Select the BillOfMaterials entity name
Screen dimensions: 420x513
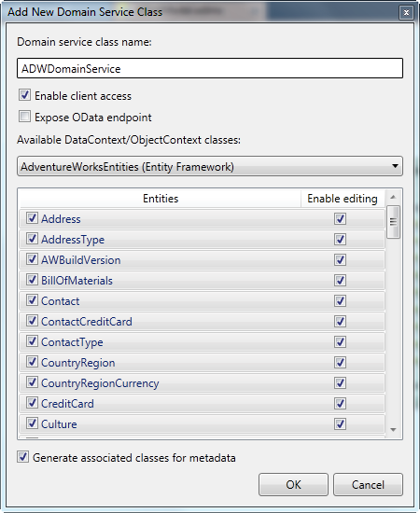[77, 281]
